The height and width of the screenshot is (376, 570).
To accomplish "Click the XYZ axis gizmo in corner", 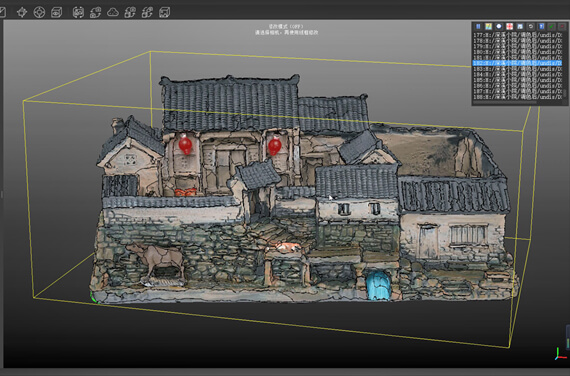I will point(560,354).
